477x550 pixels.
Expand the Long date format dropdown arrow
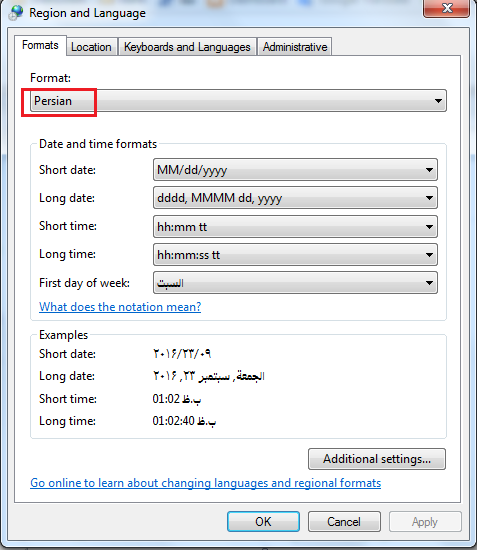click(x=429, y=198)
